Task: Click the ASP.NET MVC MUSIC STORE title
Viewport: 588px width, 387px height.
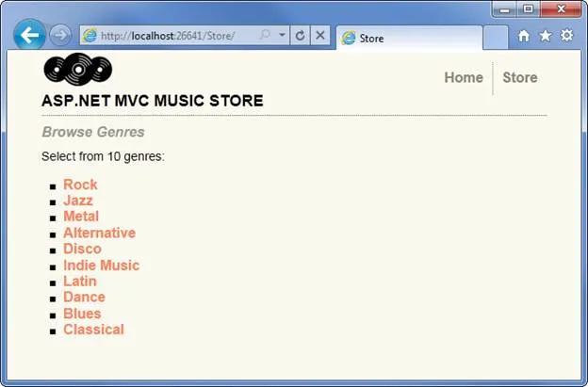Action: pyautogui.click(x=153, y=101)
